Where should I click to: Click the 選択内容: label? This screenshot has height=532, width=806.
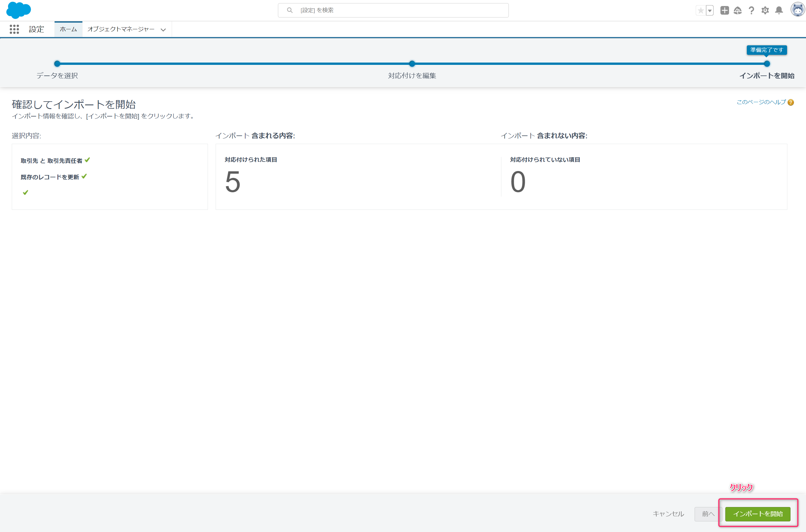click(x=26, y=136)
